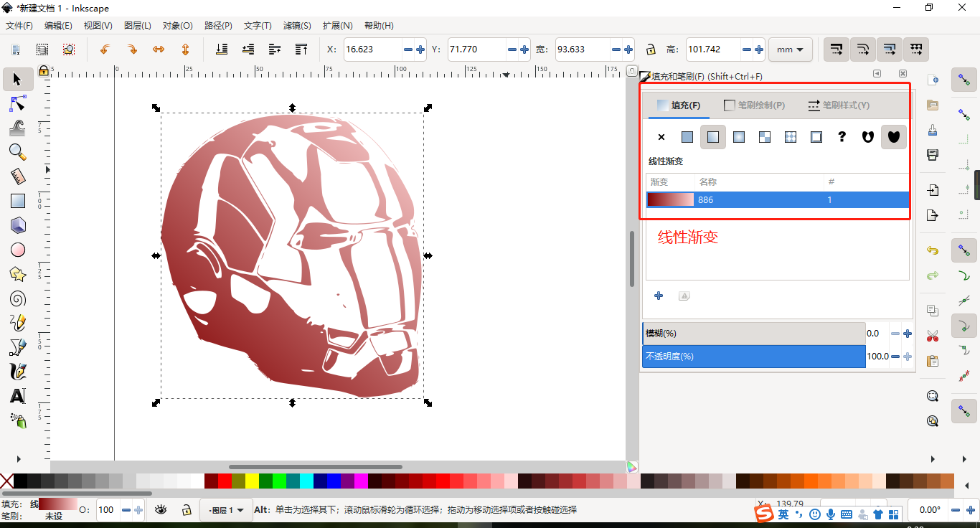Open the 滤镜(S) menu
Viewport: 980px width, 528px height.
click(296, 26)
